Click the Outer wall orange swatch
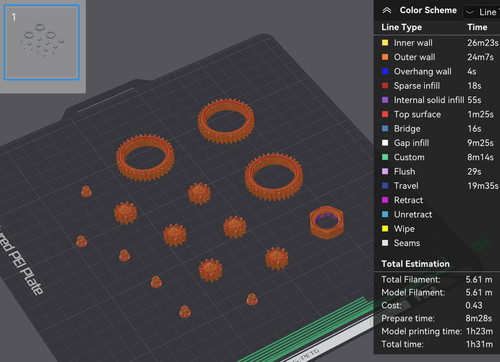500x362 pixels. point(385,57)
